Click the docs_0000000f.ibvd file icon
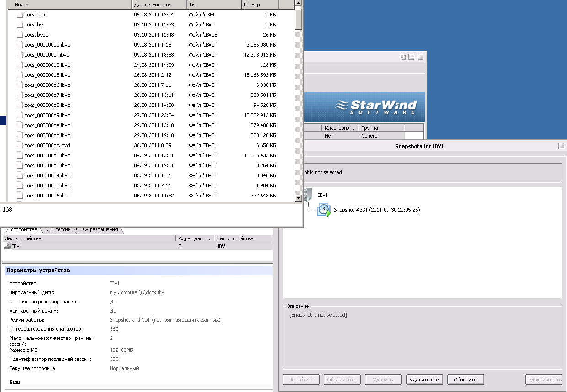This screenshot has height=392, width=567. coord(20,55)
